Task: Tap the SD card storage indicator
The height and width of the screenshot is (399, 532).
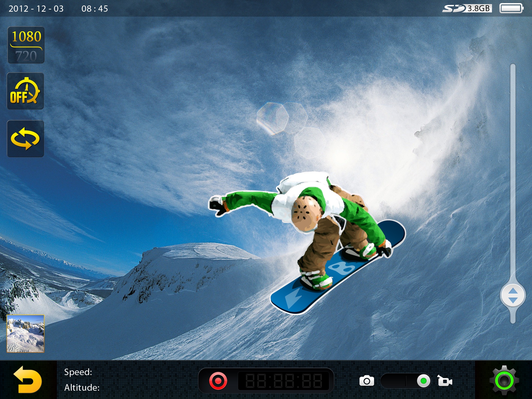Action: (x=467, y=9)
